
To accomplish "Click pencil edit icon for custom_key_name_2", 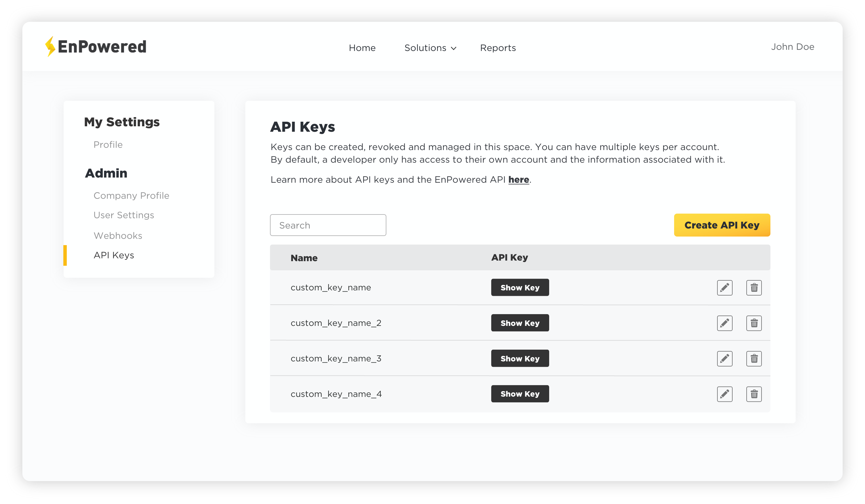I will point(725,323).
